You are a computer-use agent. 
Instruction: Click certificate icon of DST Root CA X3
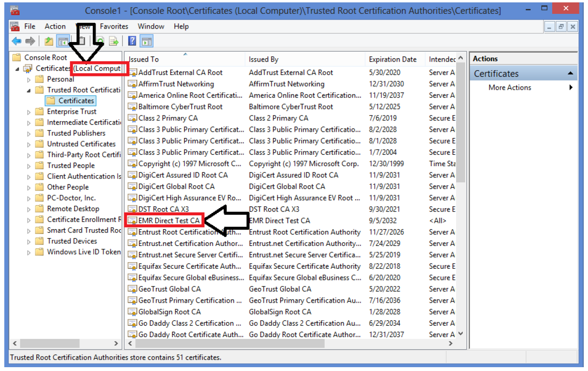(132, 210)
